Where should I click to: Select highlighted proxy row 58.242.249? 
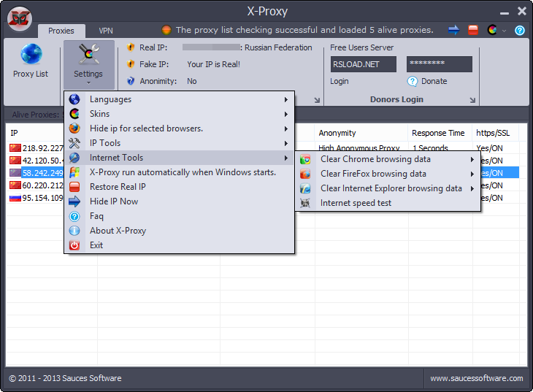pyautogui.click(x=37, y=173)
